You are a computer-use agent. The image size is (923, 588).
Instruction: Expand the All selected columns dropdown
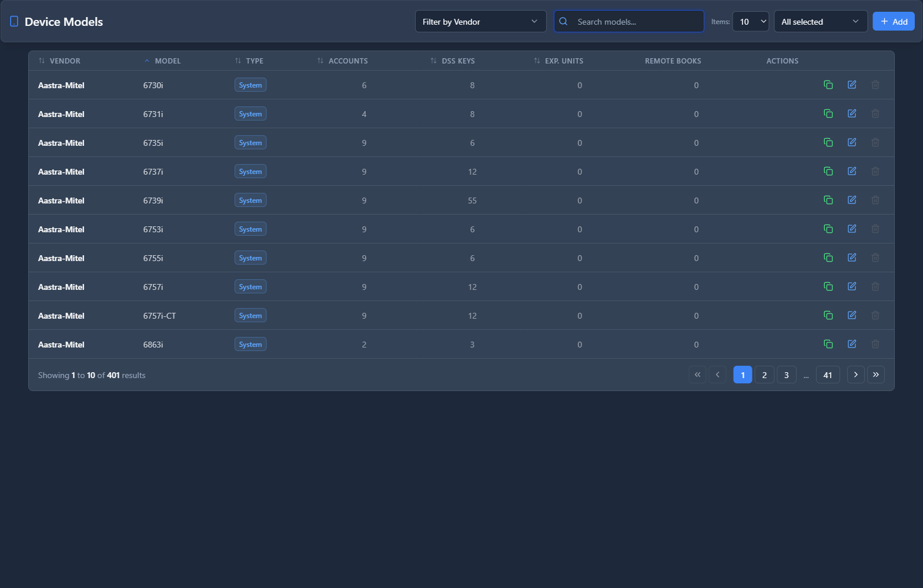820,22
